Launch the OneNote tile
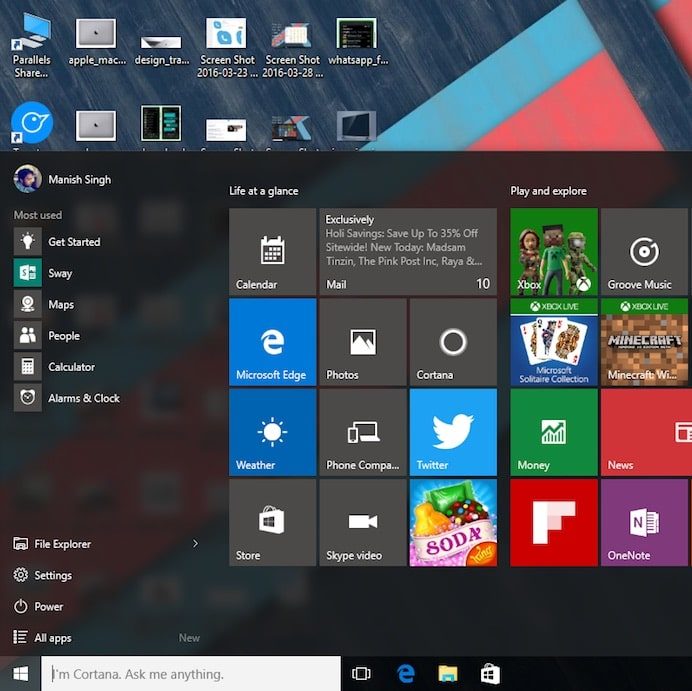Image resolution: width=692 pixels, height=691 pixels. (x=643, y=522)
